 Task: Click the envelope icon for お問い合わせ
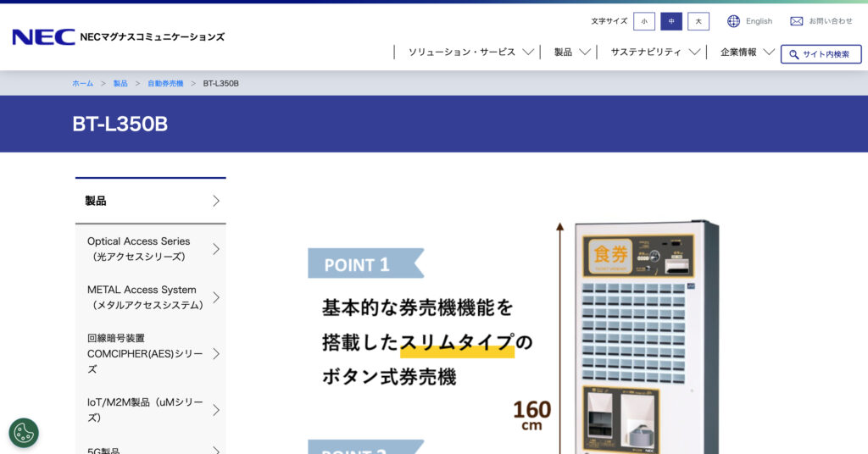tap(797, 21)
